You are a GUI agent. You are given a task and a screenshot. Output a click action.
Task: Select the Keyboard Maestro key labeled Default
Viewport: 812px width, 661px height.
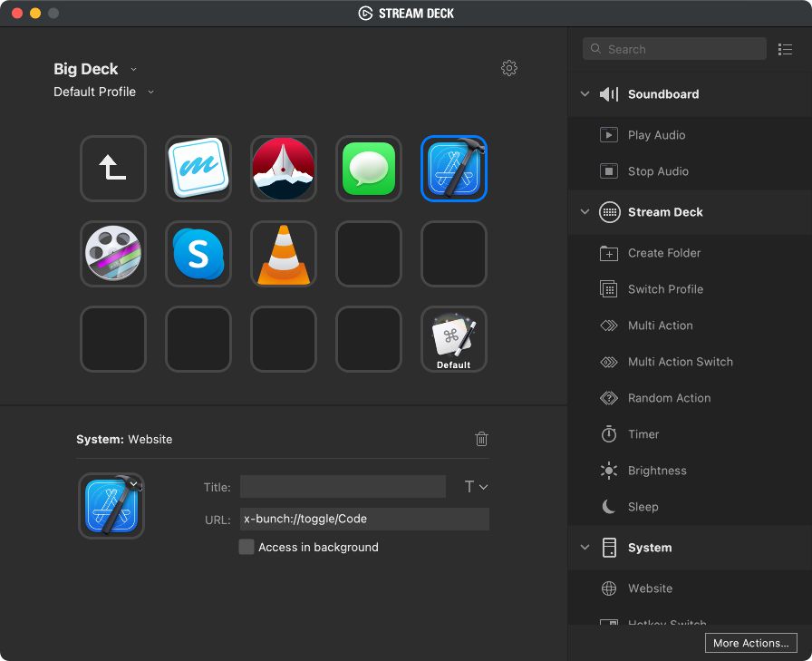coord(454,339)
